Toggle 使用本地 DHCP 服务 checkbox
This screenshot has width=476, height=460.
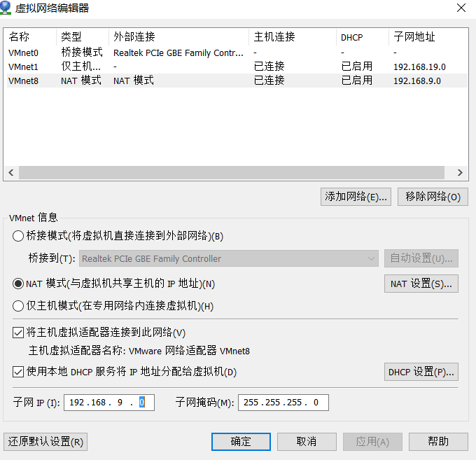tap(18, 372)
